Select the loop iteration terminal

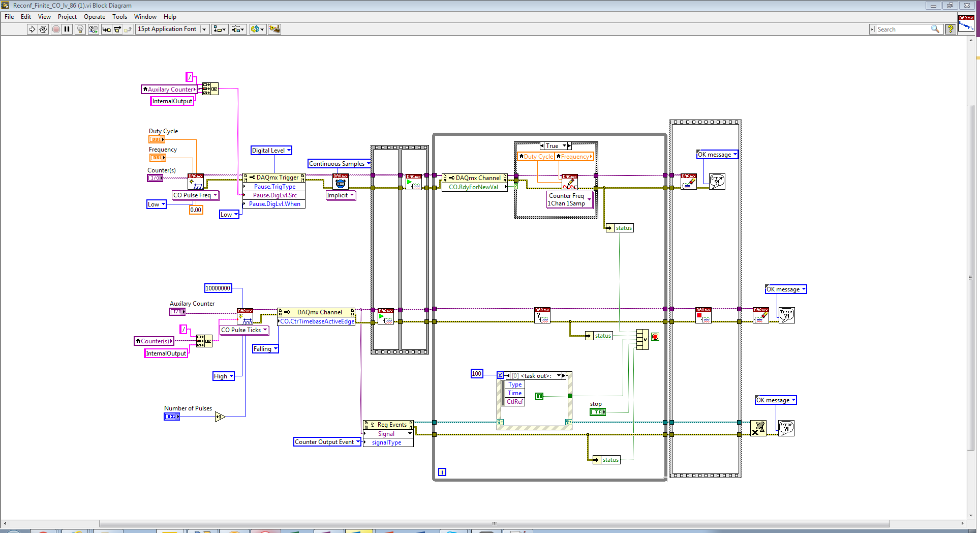click(x=442, y=472)
